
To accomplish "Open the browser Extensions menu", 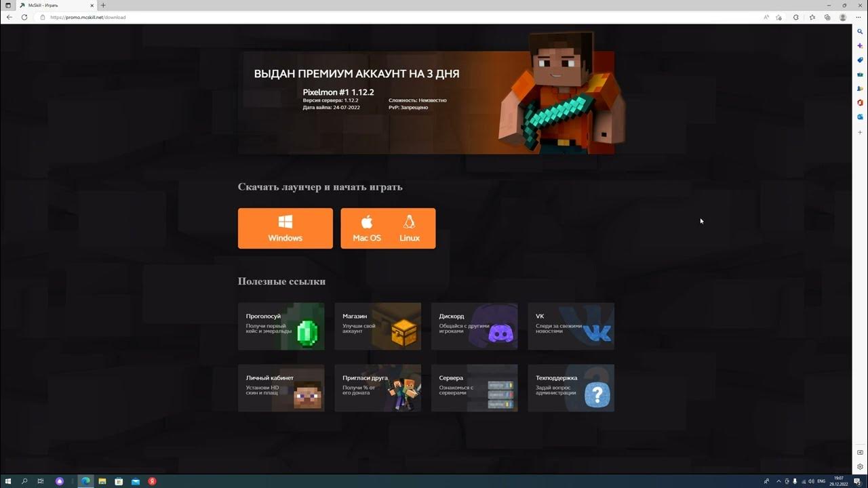I will point(796,17).
